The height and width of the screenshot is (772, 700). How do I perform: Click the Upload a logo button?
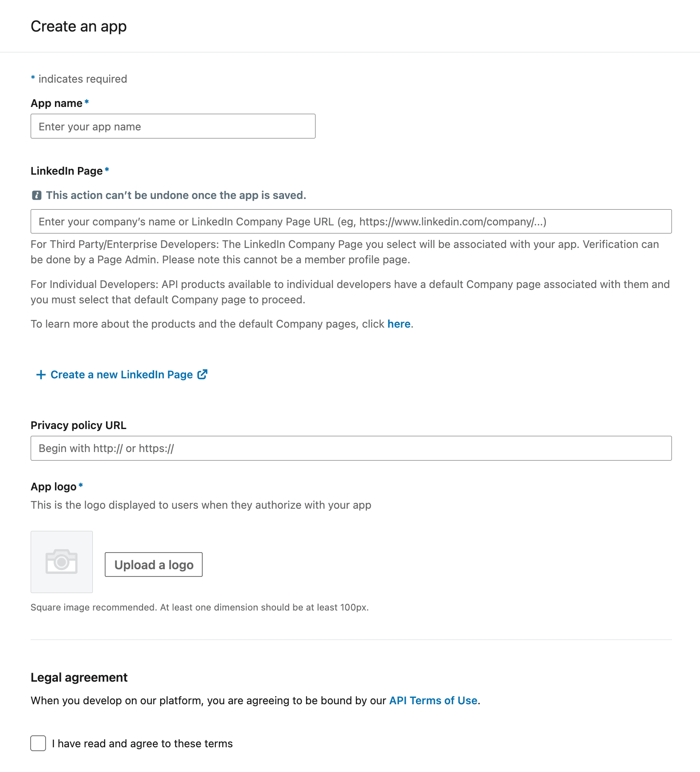pyautogui.click(x=153, y=565)
